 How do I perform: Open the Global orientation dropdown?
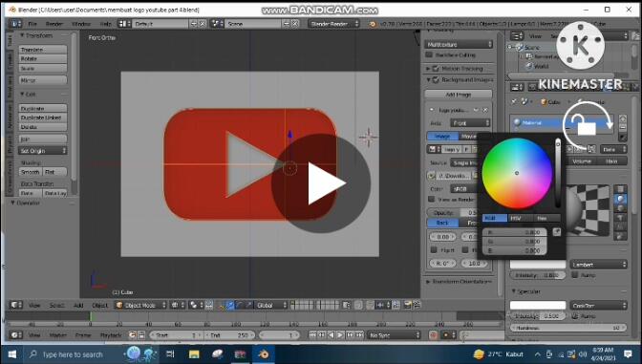pos(272,305)
